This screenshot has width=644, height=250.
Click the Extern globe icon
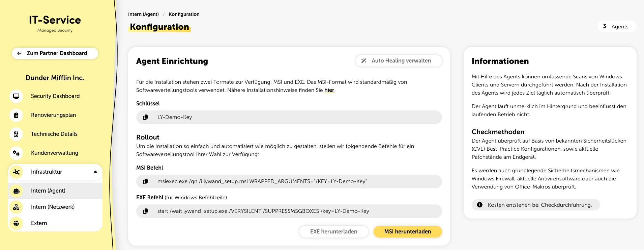point(16,223)
